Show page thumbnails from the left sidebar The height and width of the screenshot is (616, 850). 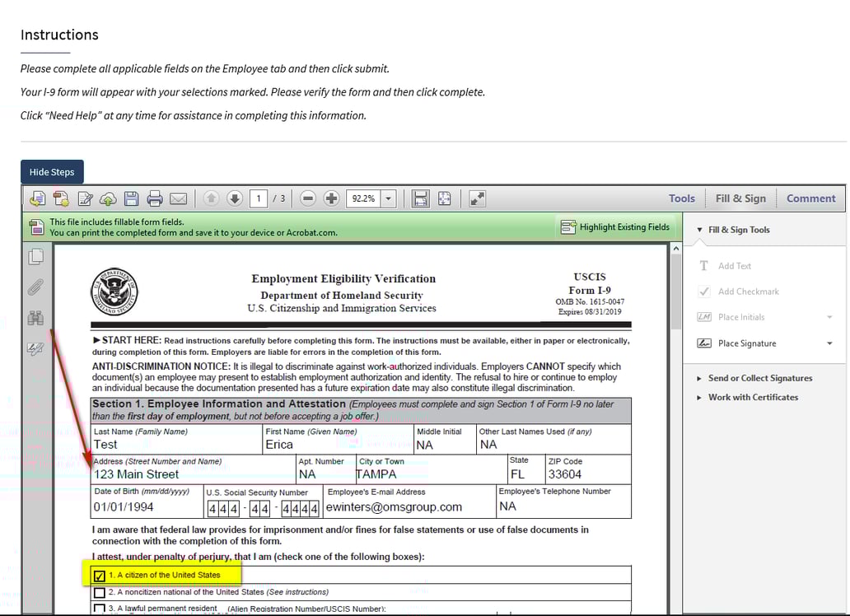tap(35, 256)
